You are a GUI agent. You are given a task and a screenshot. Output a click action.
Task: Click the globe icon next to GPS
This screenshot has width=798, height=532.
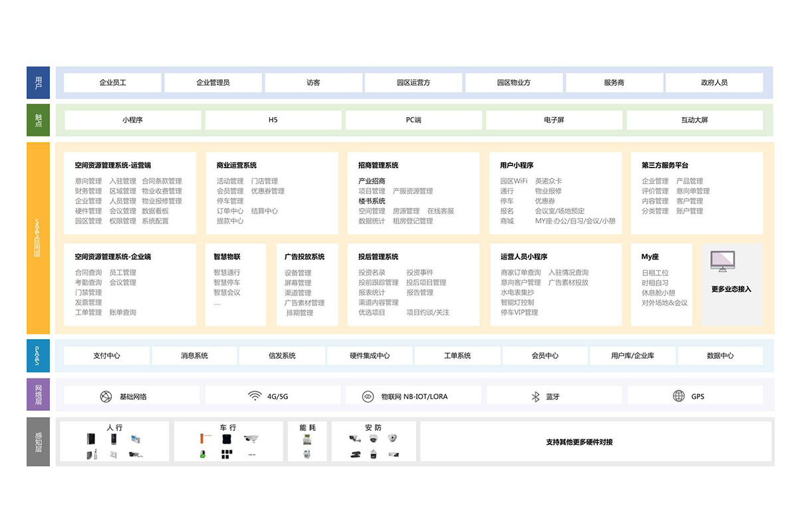tap(678, 396)
